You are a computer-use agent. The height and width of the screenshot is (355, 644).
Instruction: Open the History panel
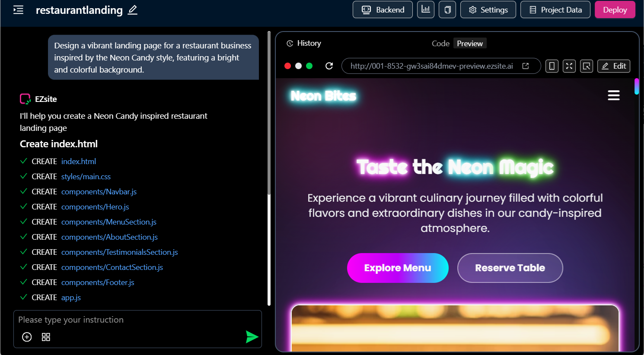(304, 43)
